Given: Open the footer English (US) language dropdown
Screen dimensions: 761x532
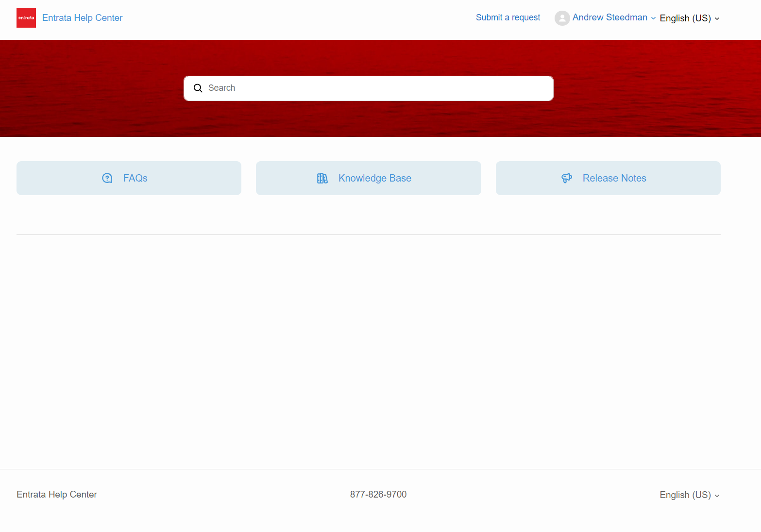Looking at the screenshot, I should (x=690, y=495).
